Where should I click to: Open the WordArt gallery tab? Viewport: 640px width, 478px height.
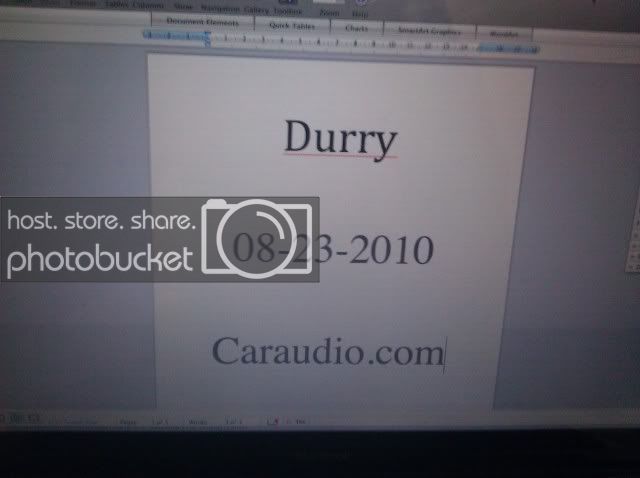point(504,34)
